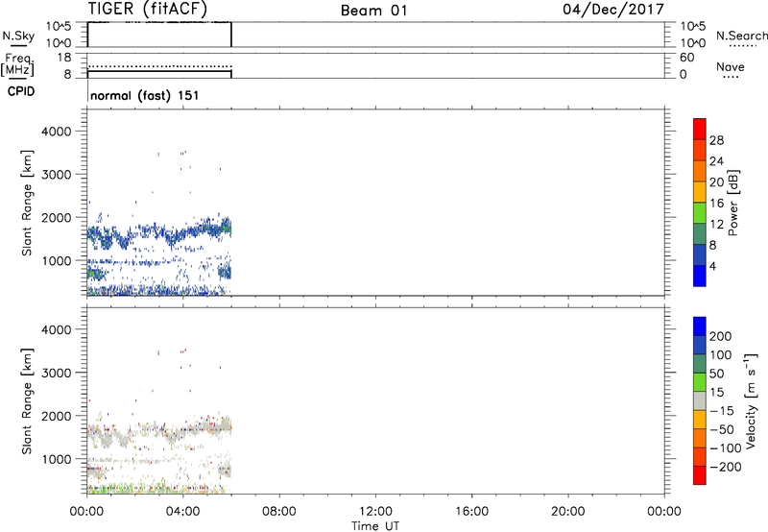Viewport: 768px width, 532px height.
Task: Click the 1000 km tick in the power panel
Action: click(x=57, y=260)
